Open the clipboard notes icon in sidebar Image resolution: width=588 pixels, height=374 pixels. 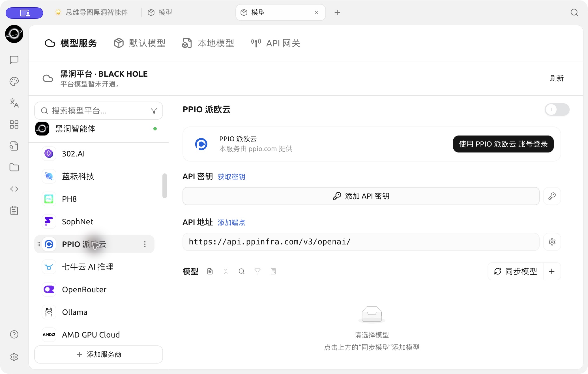tap(14, 210)
